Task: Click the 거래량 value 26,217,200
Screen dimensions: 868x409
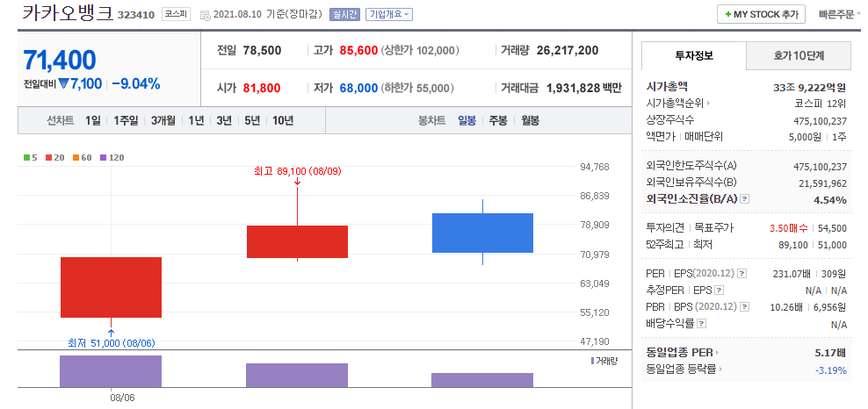Action: (x=568, y=50)
